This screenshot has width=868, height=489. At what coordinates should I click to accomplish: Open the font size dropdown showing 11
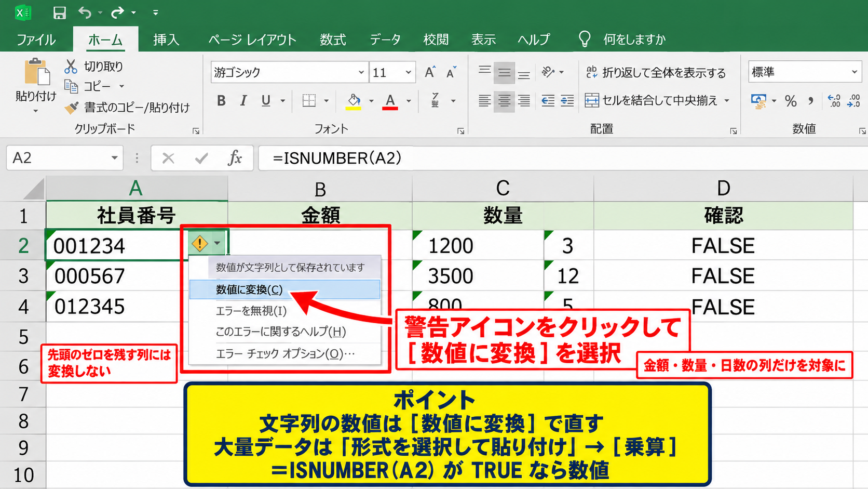coord(408,72)
